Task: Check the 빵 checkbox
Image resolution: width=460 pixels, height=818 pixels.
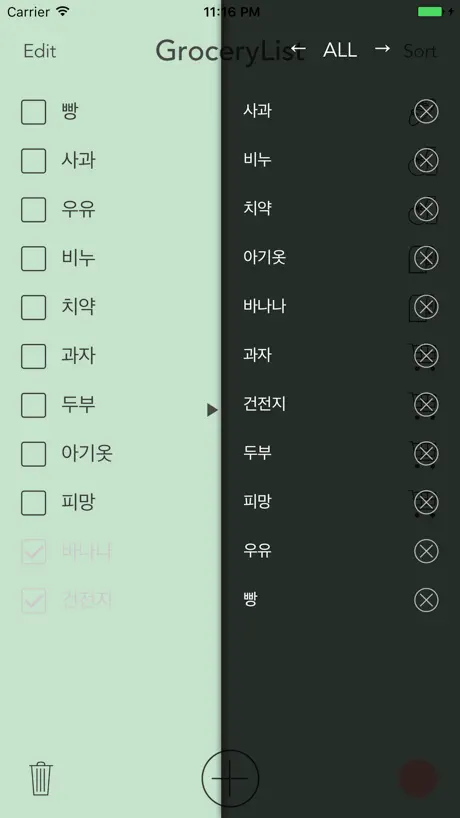Action: coord(33,112)
